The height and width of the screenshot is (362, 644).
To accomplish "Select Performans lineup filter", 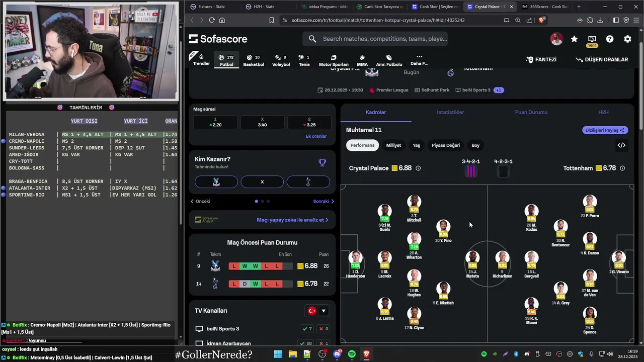I will 362,145.
